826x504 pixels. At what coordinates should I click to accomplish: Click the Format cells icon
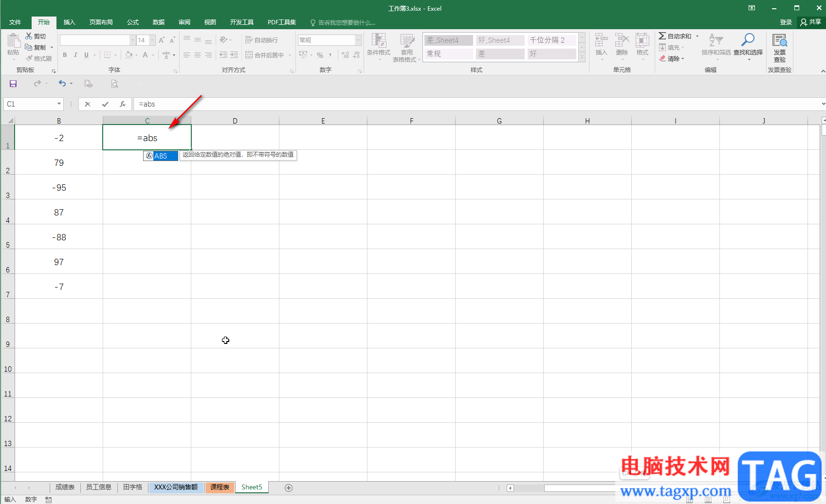[x=642, y=40]
